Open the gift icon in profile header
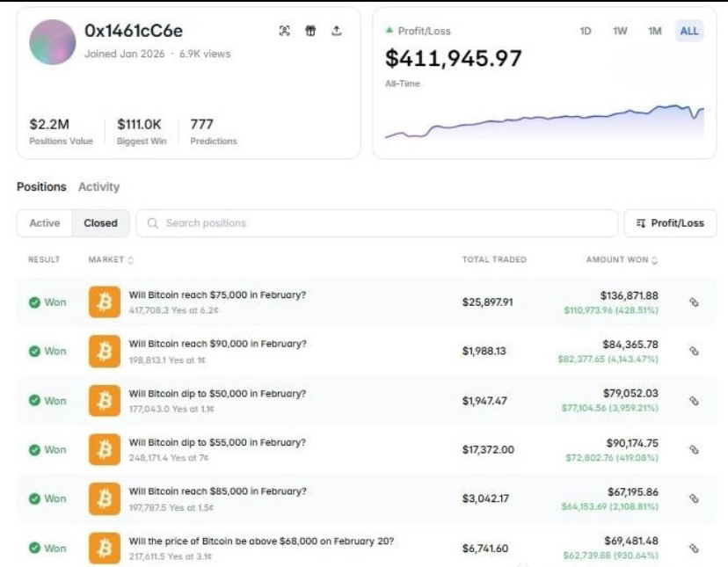Image resolution: width=728 pixels, height=567 pixels. tap(310, 31)
